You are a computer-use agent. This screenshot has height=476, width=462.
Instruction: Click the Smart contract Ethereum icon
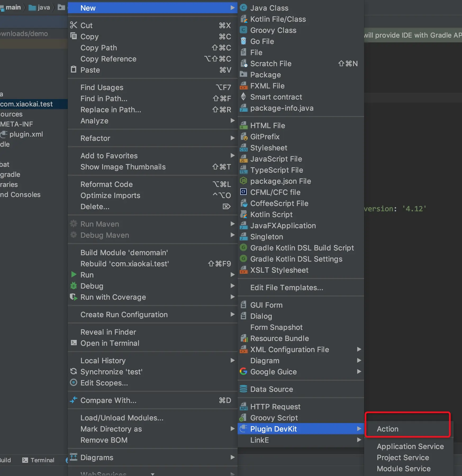click(243, 97)
